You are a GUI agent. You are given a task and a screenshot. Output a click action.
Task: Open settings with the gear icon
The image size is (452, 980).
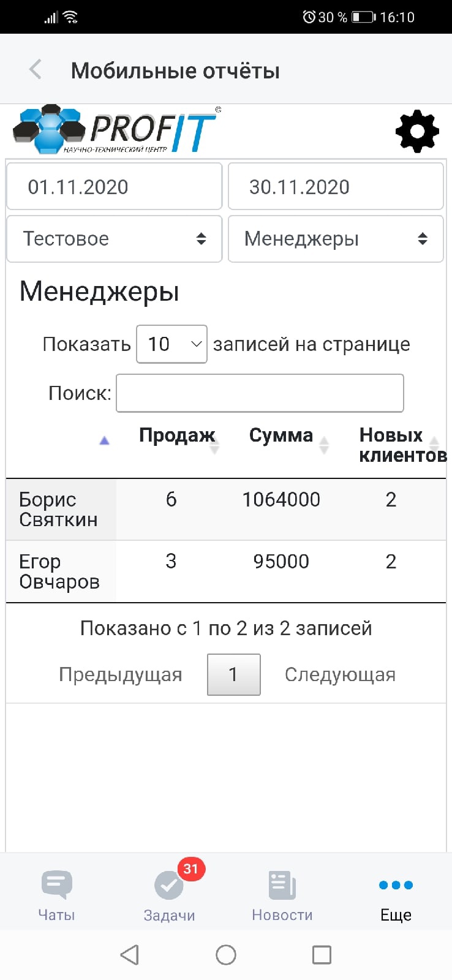click(417, 131)
